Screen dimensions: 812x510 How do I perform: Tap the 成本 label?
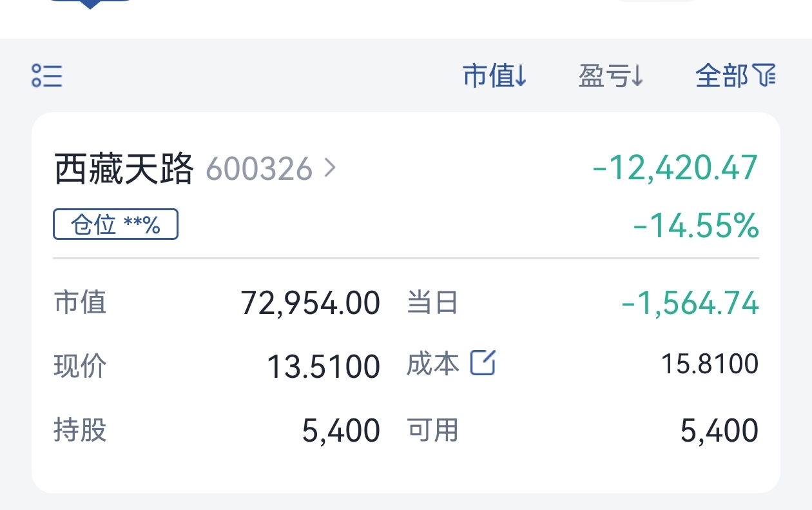[x=433, y=363]
